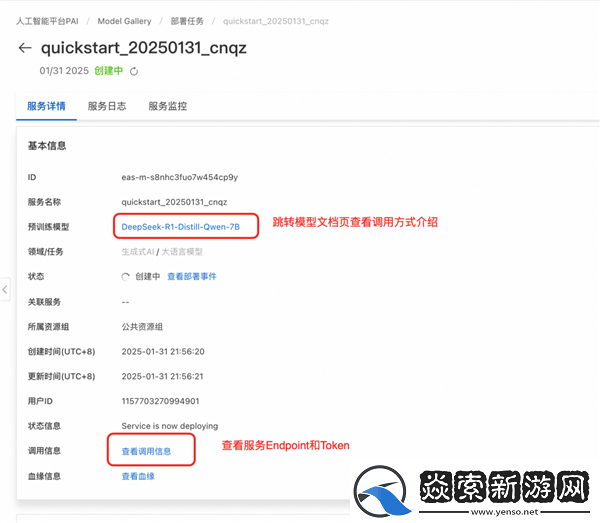Click the page title quickstart_20250131_cnqz
Screen dimensions: 600x523
144,48
